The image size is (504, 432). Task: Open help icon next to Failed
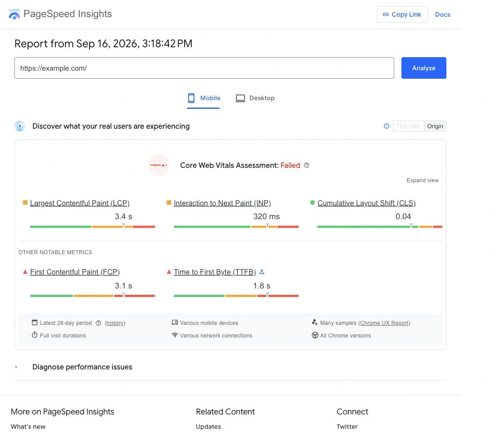[x=306, y=165]
